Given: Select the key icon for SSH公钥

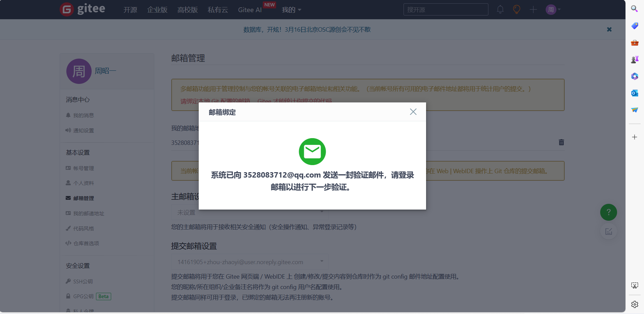Looking at the screenshot, I should coord(69,281).
